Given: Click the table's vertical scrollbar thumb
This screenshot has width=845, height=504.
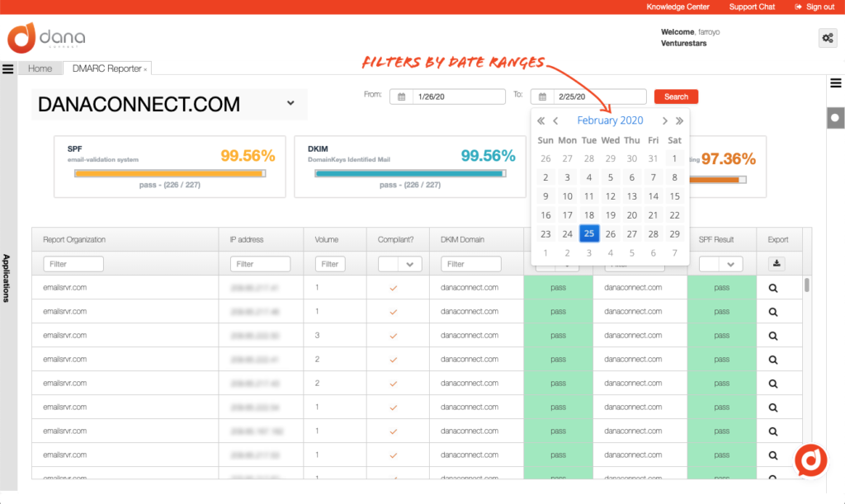Looking at the screenshot, I should click(x=806, y=285).
